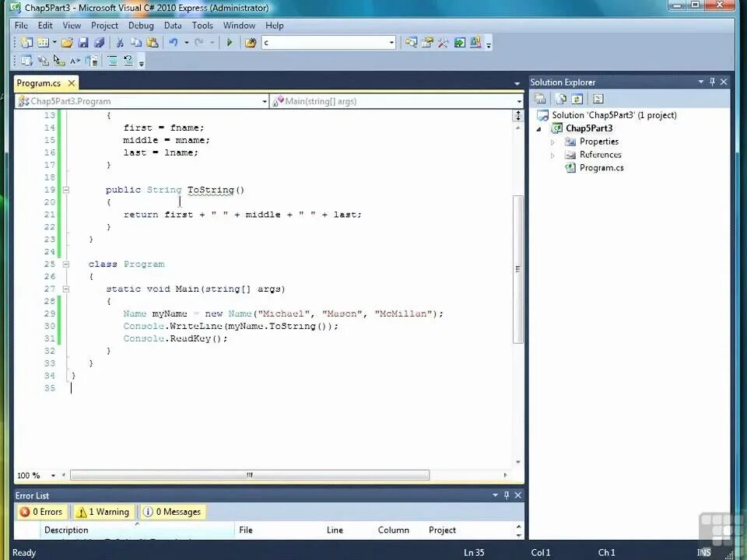747x560 pixels.
Task: Save Program.cs with the single floppy icon
Action: click(x=83, y=43)
